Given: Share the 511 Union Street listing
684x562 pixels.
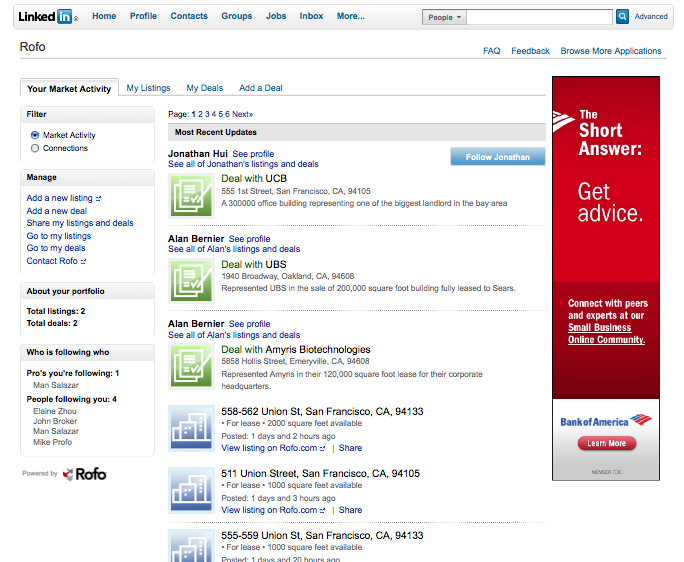Looking at the screenshot, I should click(x=350, y=510).
